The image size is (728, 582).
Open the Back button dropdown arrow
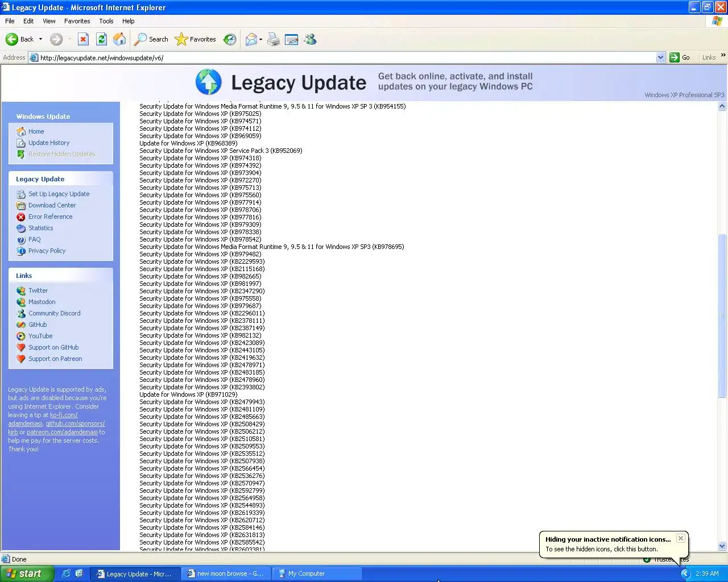coord(40,39)
